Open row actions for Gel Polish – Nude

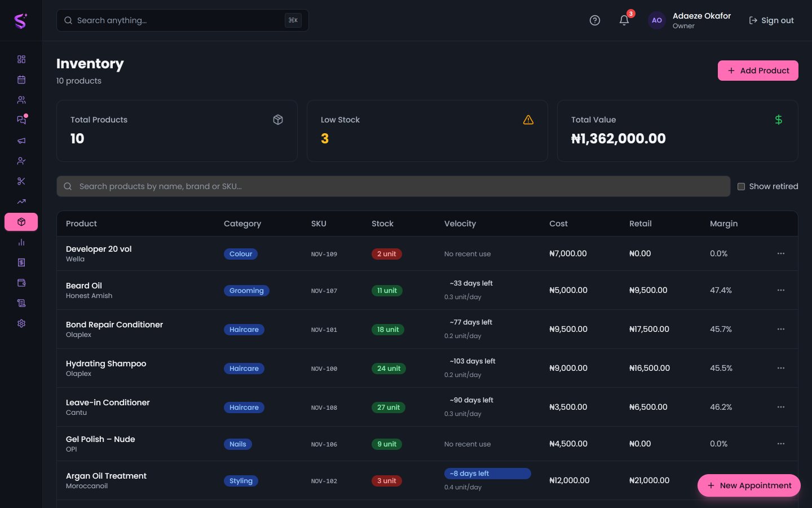(x=781, y=444)
